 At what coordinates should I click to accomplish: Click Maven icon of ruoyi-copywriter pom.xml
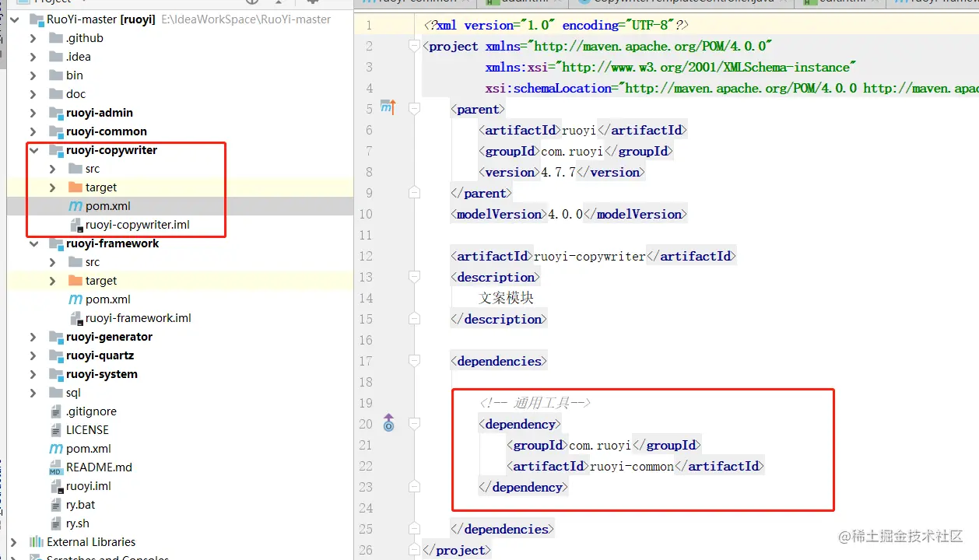75,206
